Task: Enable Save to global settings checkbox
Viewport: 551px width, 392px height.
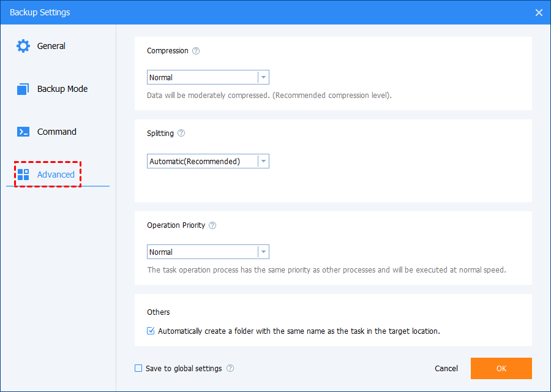Action: point(138,368)
